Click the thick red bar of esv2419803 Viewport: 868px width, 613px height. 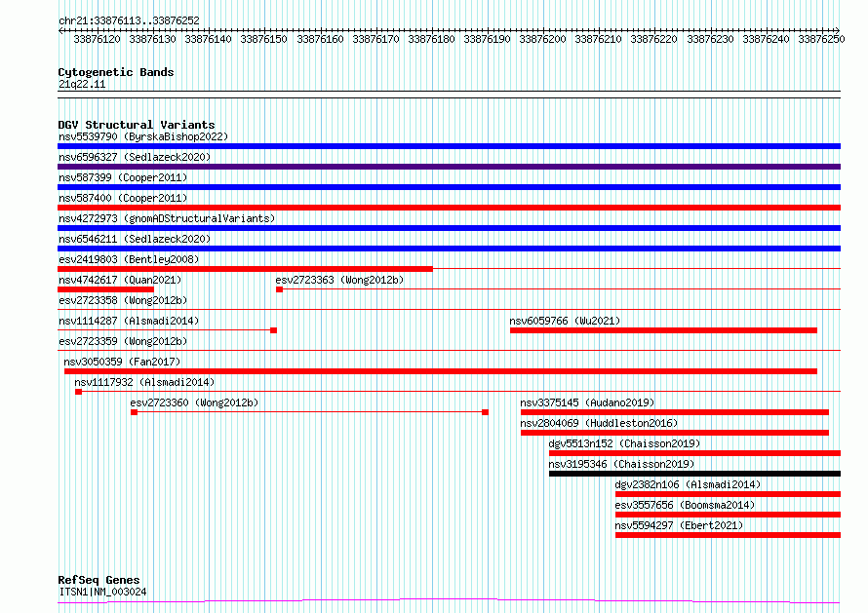pos(245,269)
